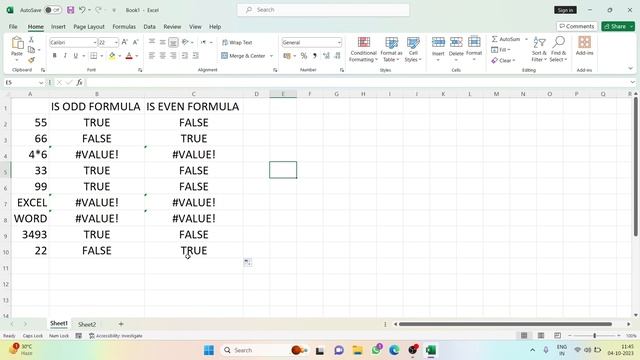Open the Windows Start button
Viewport: 640px width, 360px height.
[x=209, y=350]
